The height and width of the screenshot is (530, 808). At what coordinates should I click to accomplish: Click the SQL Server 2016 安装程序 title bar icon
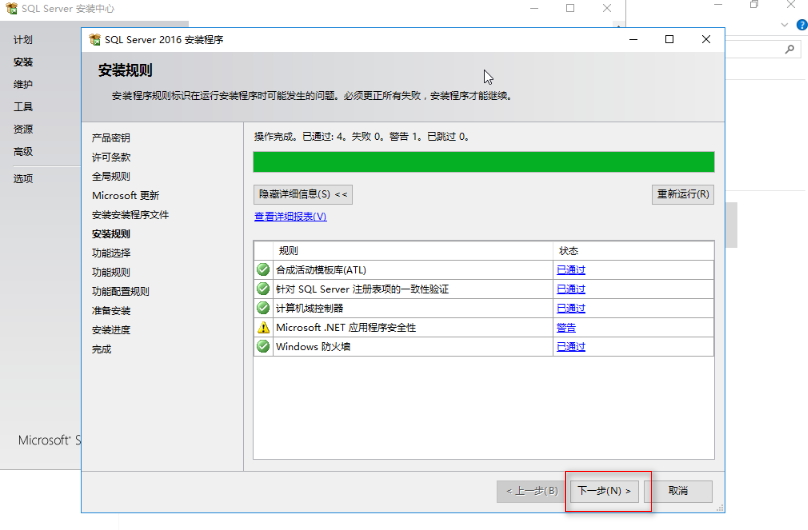pos(95,40)
